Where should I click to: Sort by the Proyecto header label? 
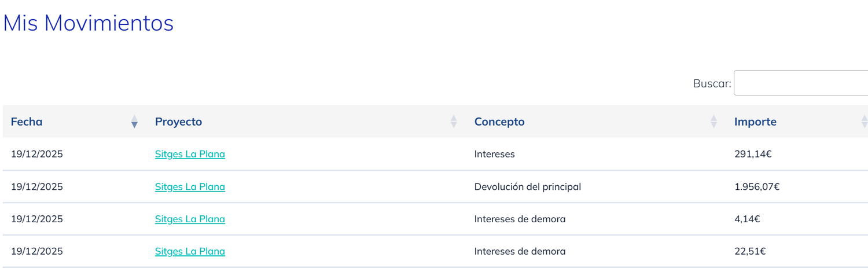point(178,122)
